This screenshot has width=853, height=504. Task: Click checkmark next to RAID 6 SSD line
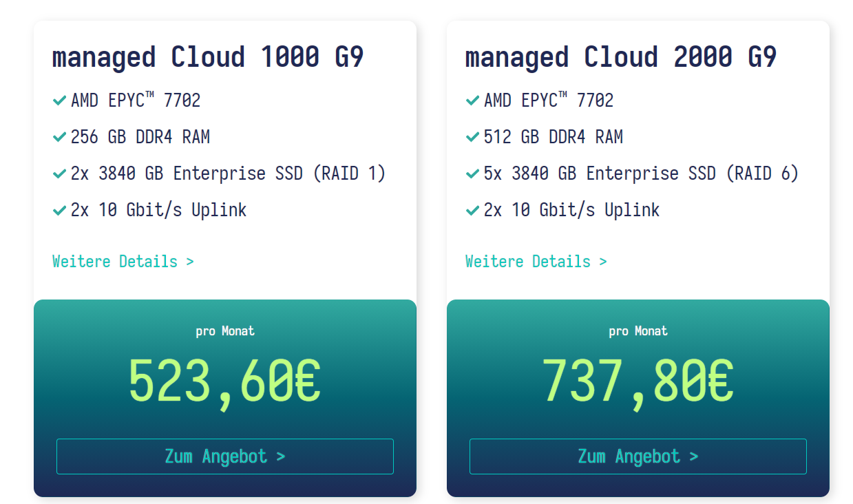472,174
